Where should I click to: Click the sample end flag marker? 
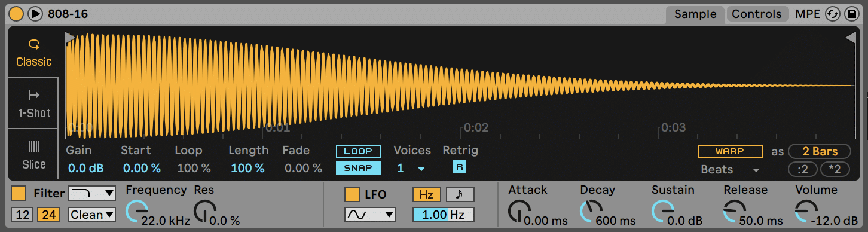coord(851,38)
